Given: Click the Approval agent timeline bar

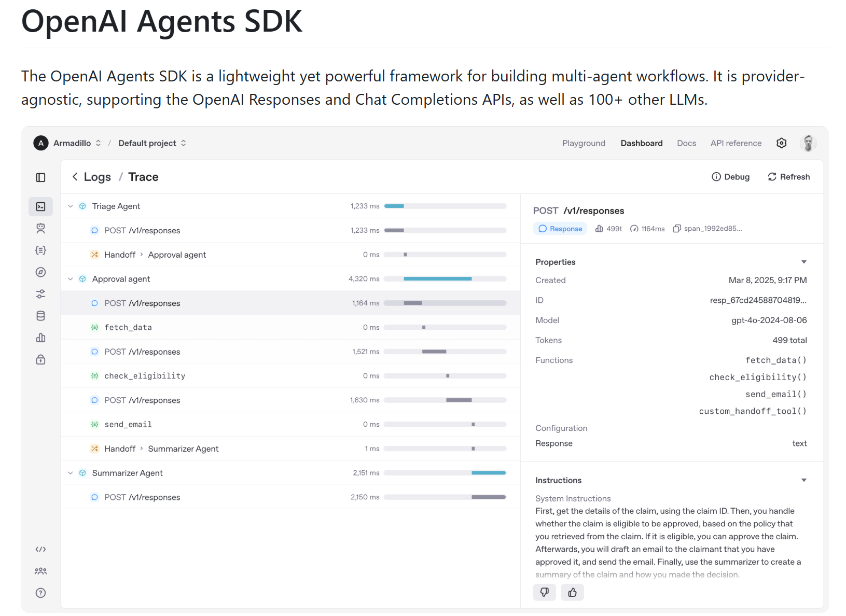Looking at the screenshot, I should click(438, 279).
